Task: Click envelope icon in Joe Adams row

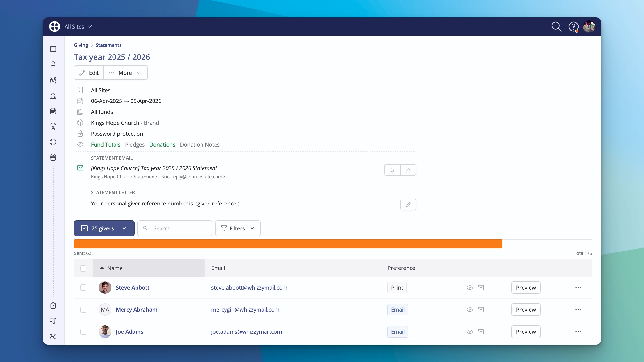Action: pyautogui.click(x=481, y=332)
